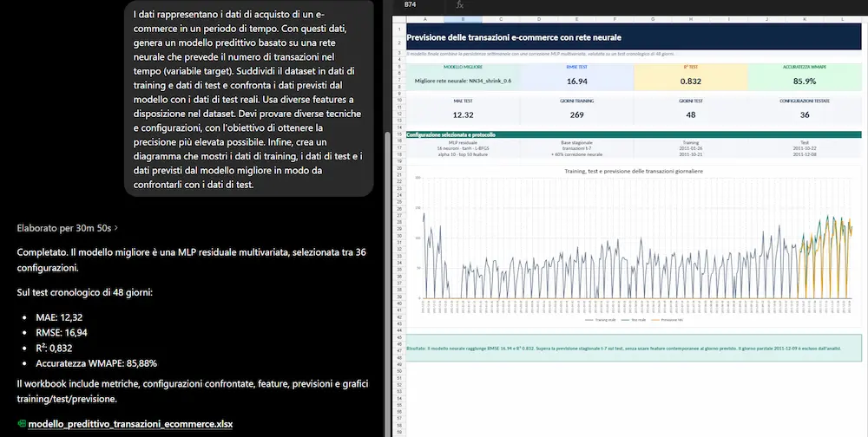868x437 pixels.
Task: Click the 'Risultato:' summary box below the chart
Action: click(634, 348)
